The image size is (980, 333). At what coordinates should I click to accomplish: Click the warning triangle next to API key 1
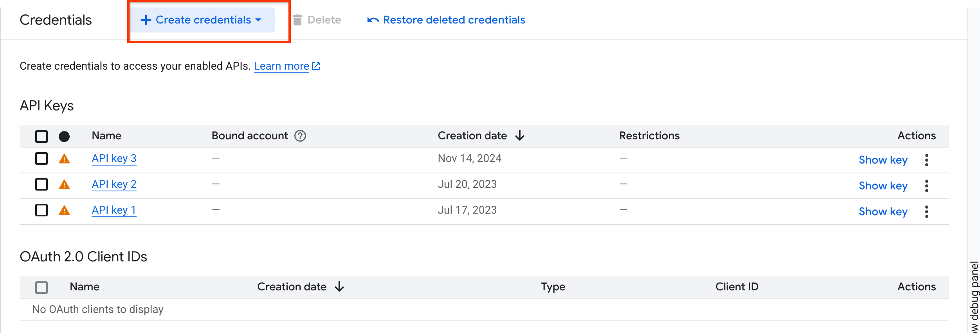pyautogui.click(x=64, y=211)
